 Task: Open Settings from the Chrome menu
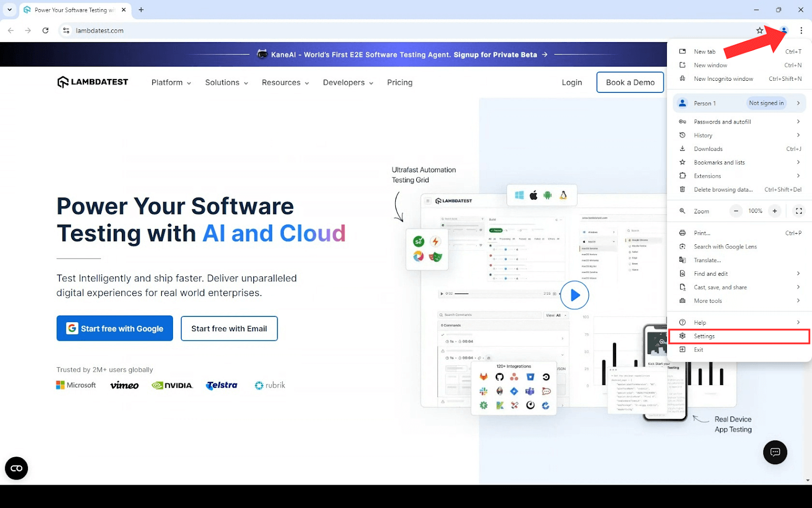pos(739,336)
